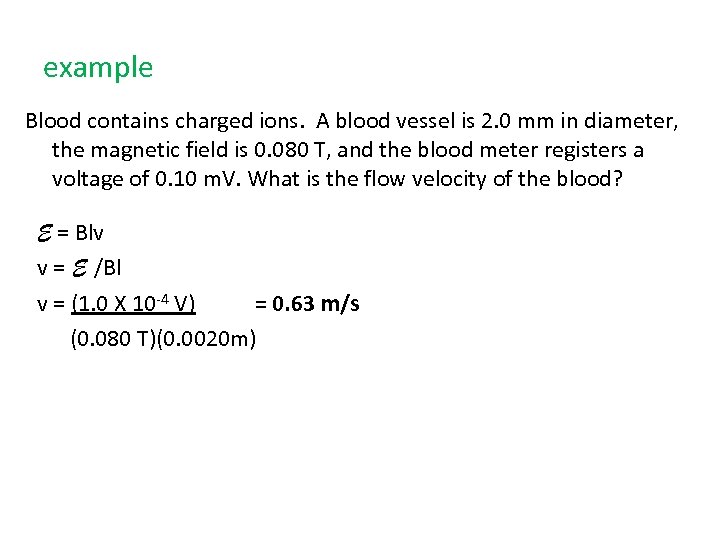Click the underlined numerator "(1.0 X 10-4 V)"

[133, 304]
